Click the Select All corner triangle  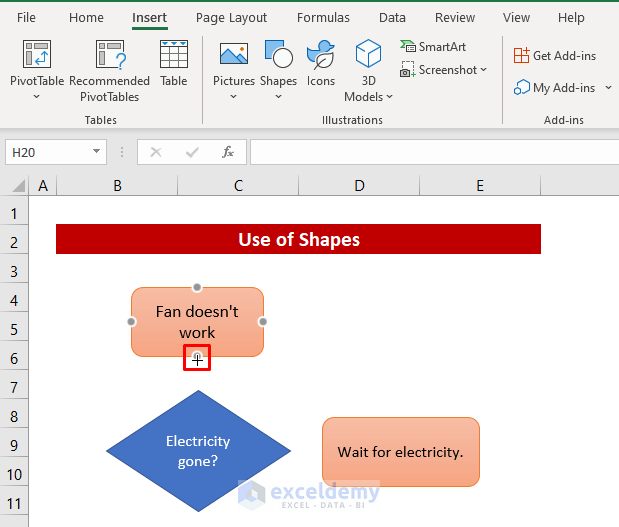18,186
